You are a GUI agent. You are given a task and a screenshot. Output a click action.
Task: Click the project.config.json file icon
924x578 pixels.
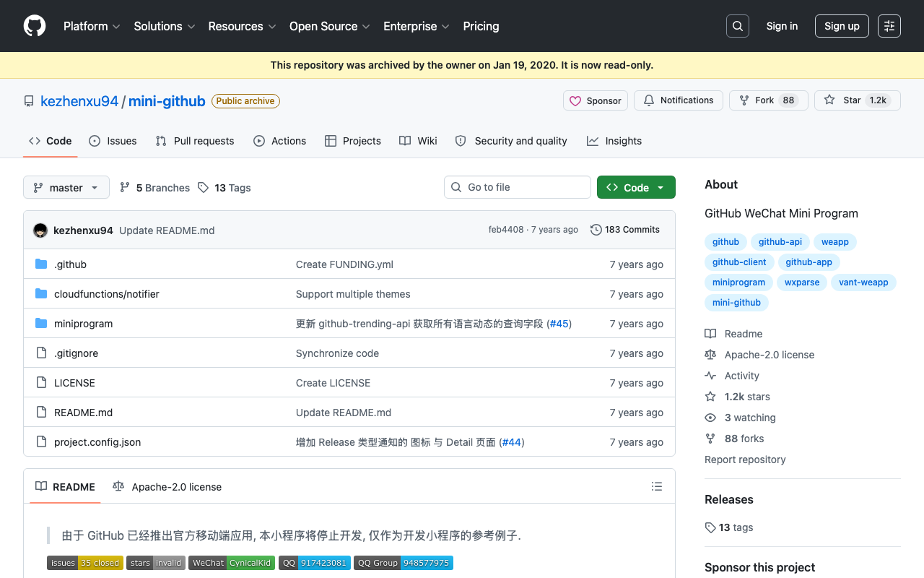point(41,442)
